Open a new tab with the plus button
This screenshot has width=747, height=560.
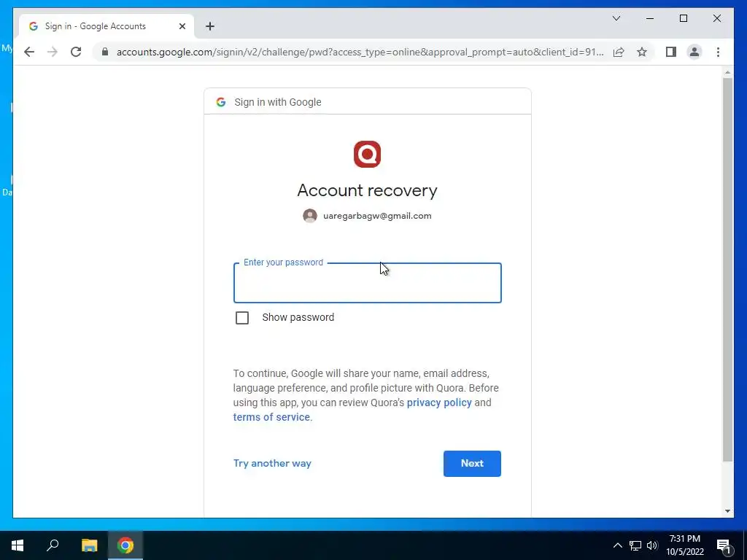pyautogui.click(x=210, y=26)
